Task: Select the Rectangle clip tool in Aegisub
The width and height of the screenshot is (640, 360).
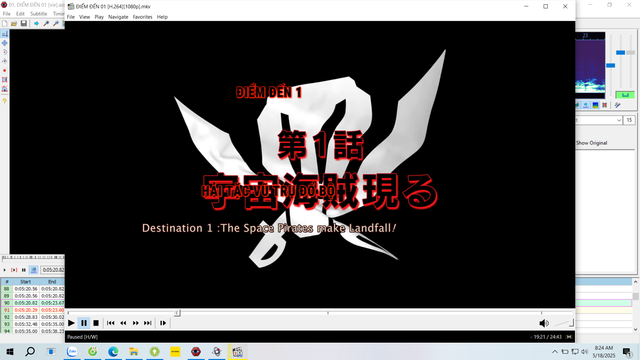Action: 4,80
